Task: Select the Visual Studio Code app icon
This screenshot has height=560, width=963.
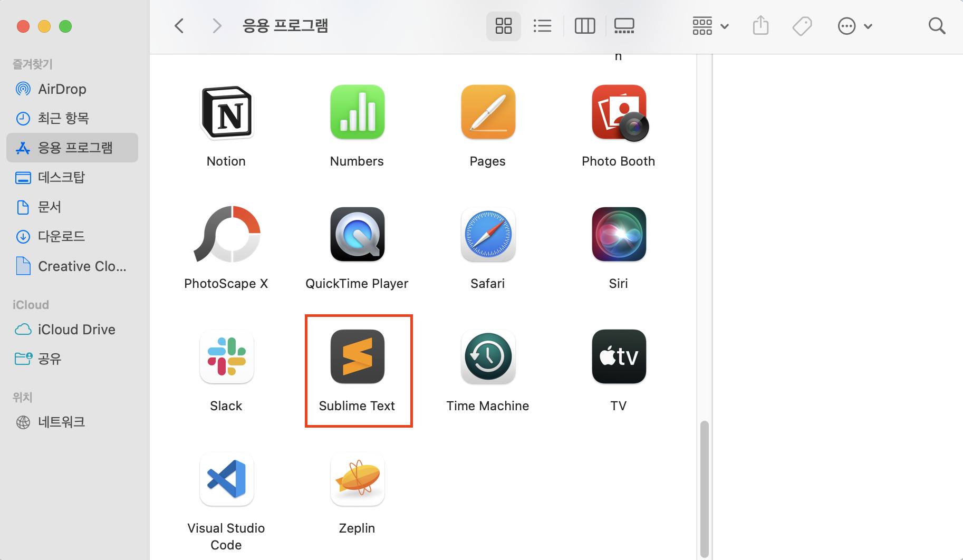Action: tap(226, 479)
